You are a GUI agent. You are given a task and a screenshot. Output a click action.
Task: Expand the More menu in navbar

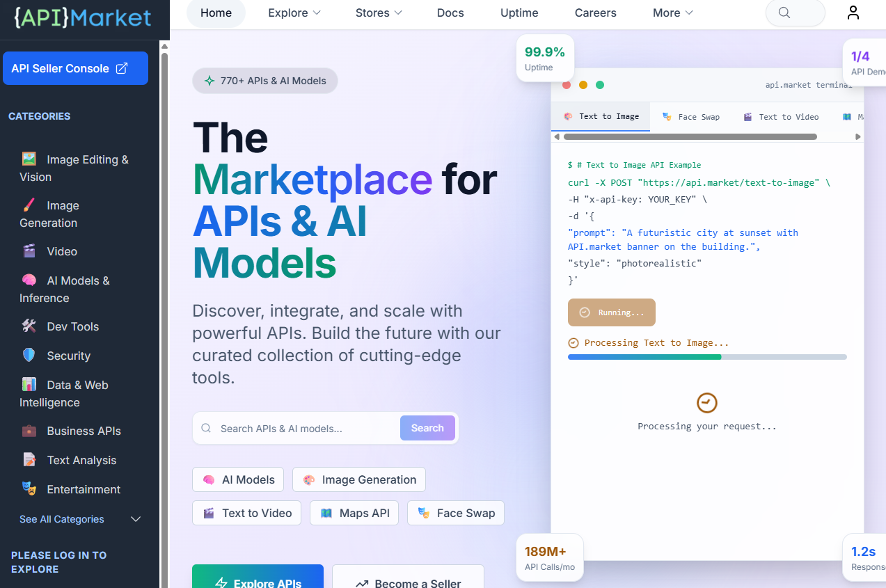coord(673,13)
